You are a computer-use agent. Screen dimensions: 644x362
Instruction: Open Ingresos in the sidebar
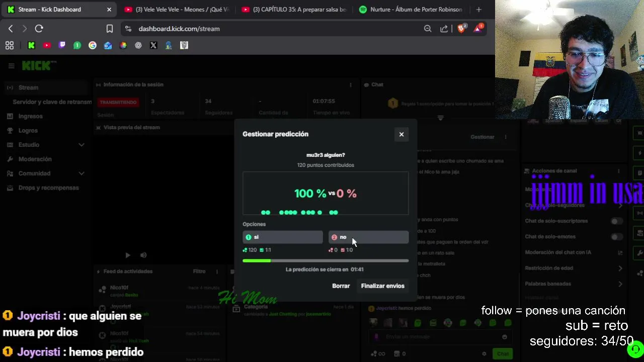click(30, 116)
